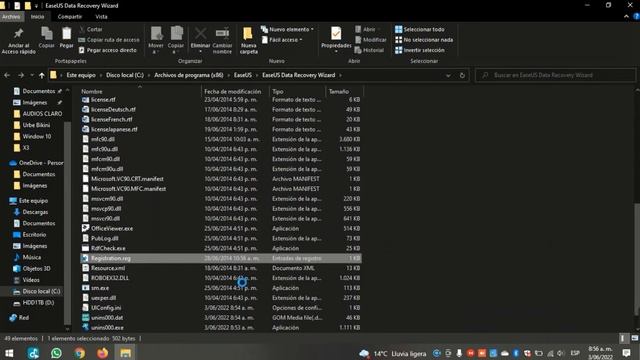Open WhatsApp from the taskbar
This screenshot has width=640, height=360.
tap(56, 353)
